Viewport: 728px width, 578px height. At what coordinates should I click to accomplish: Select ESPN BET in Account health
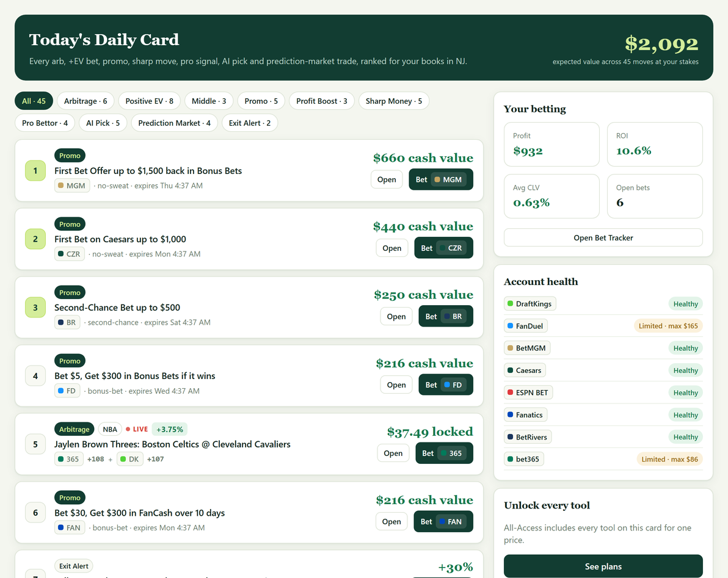click(528, 393)
